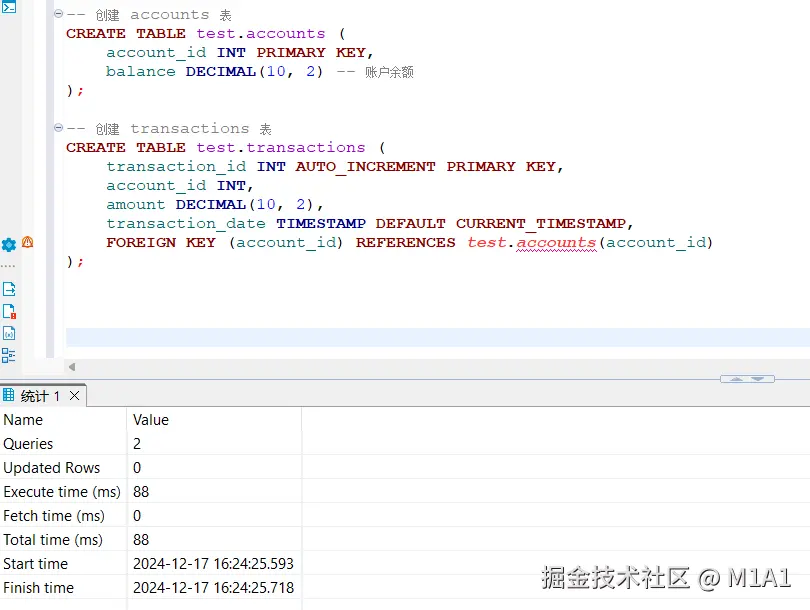Image resolution: width=810 pixels, height=610 pixels.
Task: Select the value 2024-12-17 16:24:25.718
Action: 213,588
